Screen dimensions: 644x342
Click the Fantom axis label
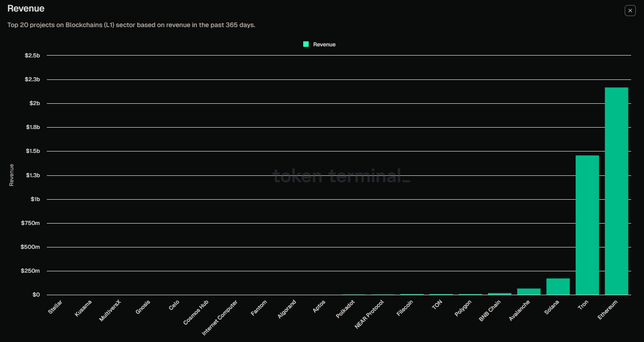click(x=259, y=307)
